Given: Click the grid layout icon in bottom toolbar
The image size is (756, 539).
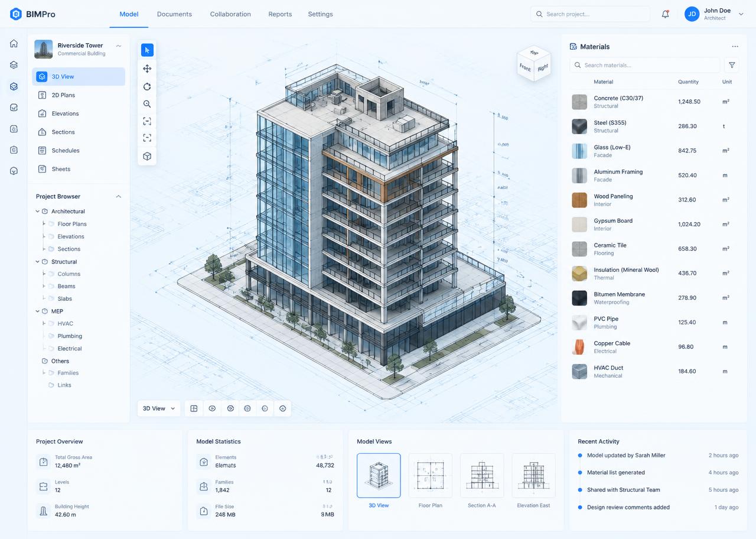Looking at the screenshot, I should (194, 408).
